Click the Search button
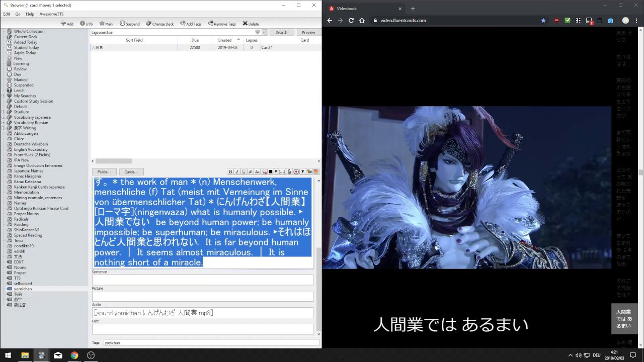644x362 pixels. (282, 32)
